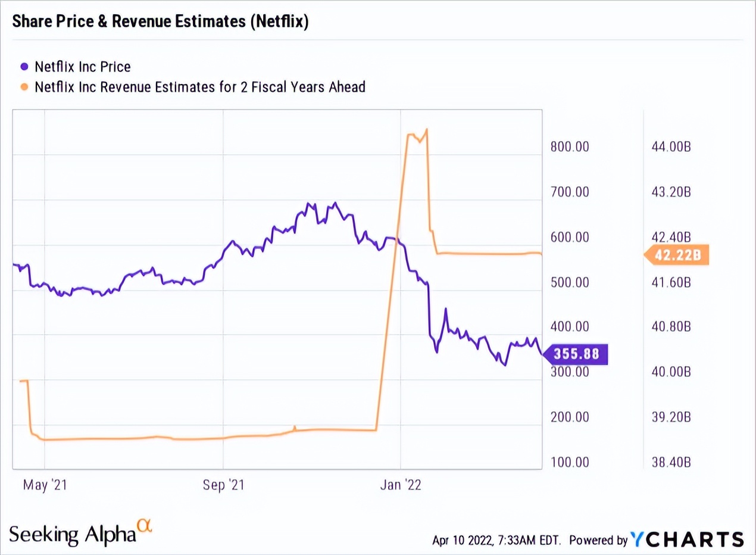
Task: Click the 42.40B revenue axis label
Action: [670, 237]
